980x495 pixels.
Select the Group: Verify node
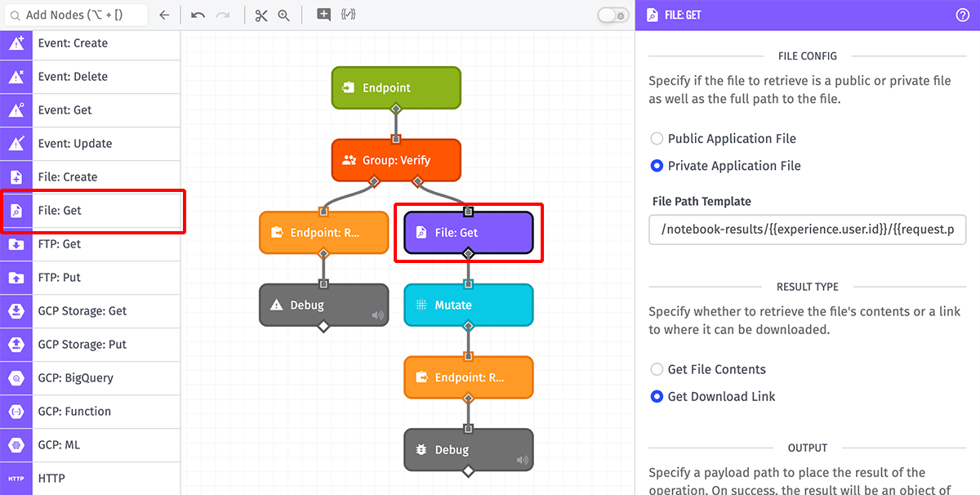click(396, 160)
